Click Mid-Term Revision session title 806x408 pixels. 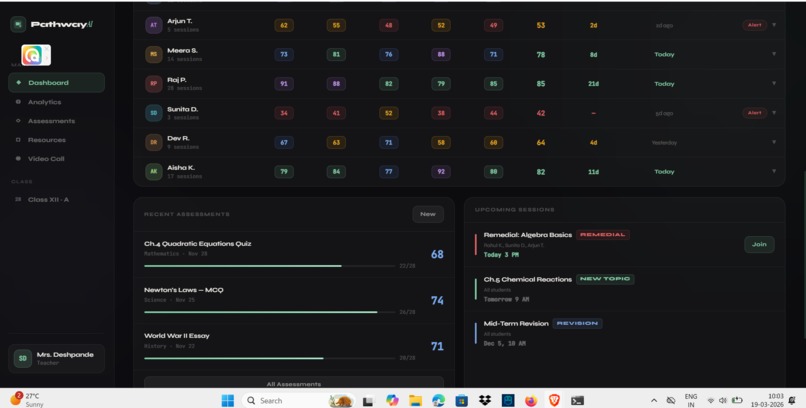516,324
